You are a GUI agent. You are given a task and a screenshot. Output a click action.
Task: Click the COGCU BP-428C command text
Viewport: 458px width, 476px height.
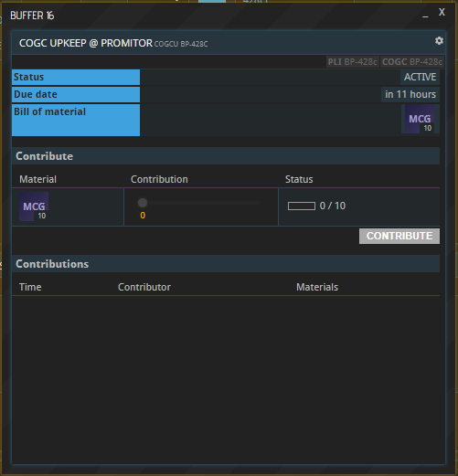pyautogui.click(x=181, y=44)
